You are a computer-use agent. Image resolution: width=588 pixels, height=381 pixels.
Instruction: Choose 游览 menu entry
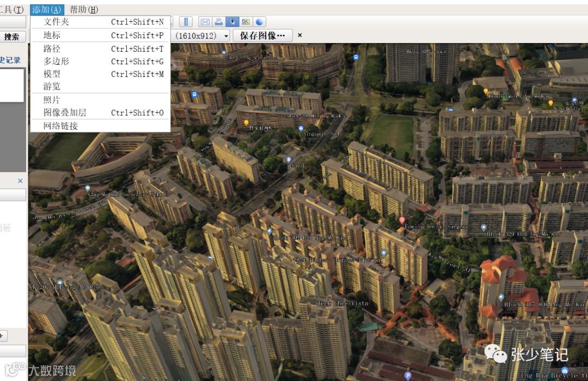click(x=101, y=86)
